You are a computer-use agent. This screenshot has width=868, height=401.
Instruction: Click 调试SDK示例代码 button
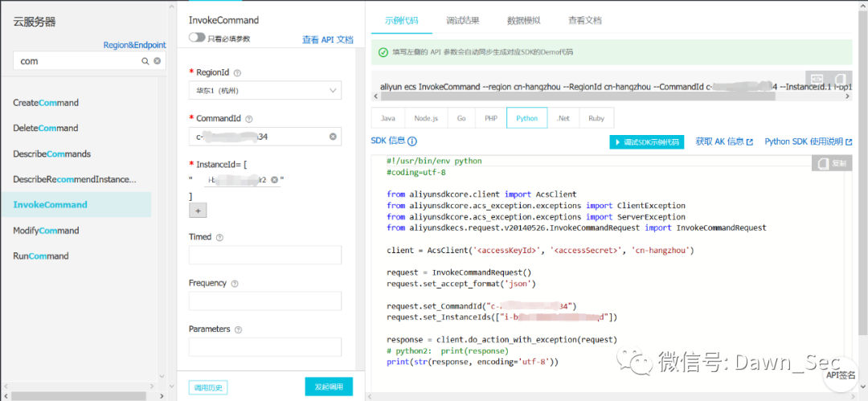(x=646, y=141)
